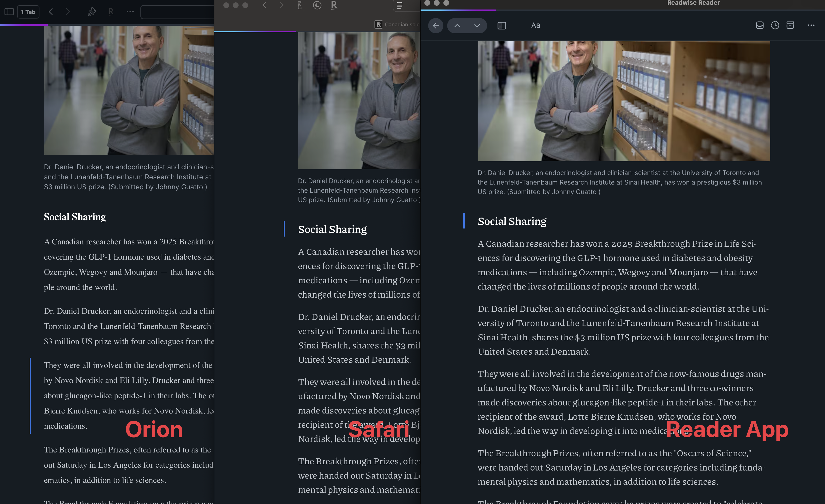Open the 'Aa' text appearance settings
The height and width of the screenshot is (504, 825).
pyautogui.click(x=535, y=25)
